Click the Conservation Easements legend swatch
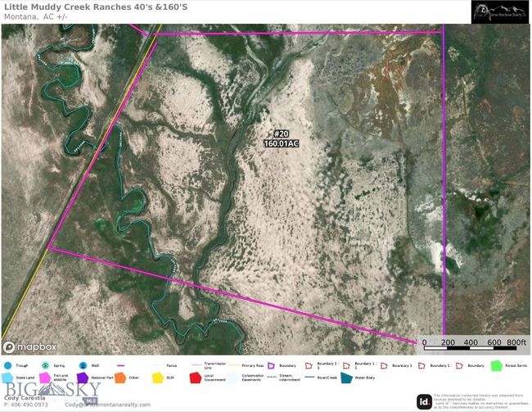The width and height of the screenshot is (532, 412). (232, 378)
